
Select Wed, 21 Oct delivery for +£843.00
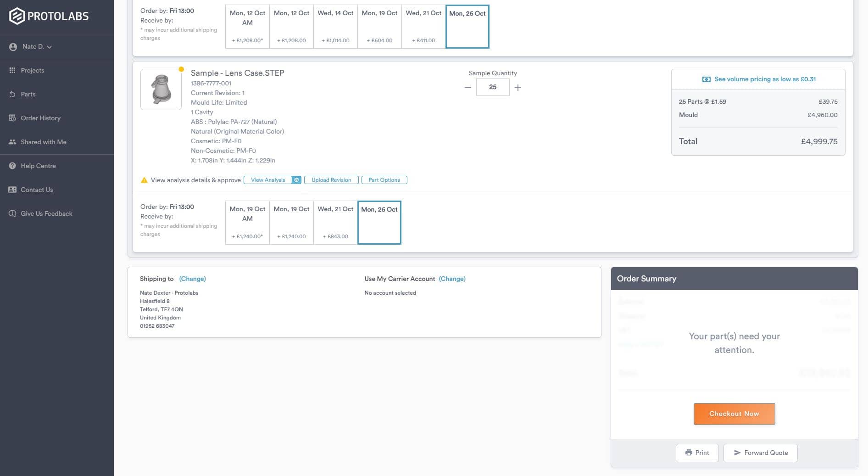335,223
